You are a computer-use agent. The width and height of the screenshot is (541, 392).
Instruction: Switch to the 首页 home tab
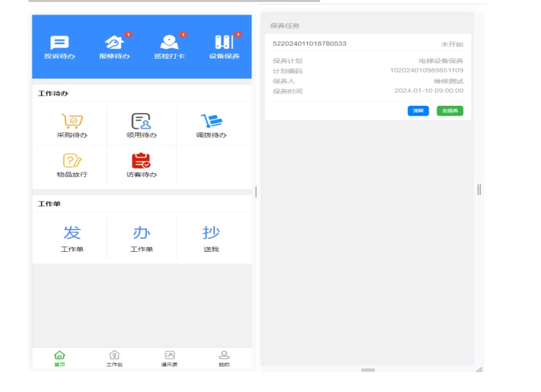click(x=60, y=358)
